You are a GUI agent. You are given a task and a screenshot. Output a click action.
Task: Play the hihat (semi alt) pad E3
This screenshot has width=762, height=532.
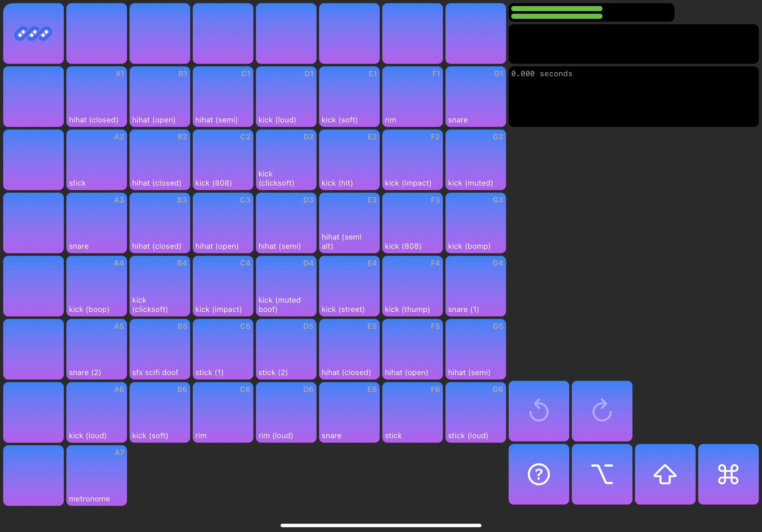tap(349, 223)
